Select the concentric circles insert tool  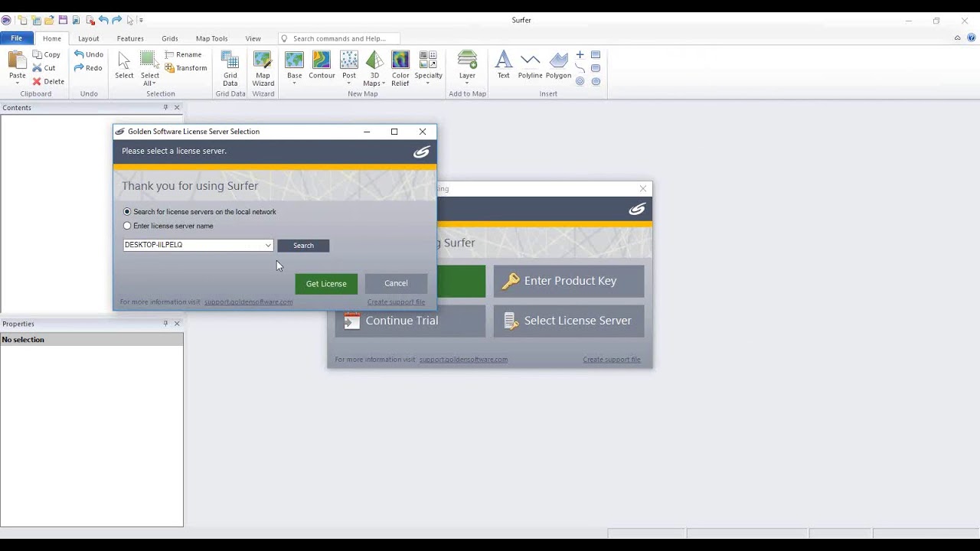pos(580,81)
